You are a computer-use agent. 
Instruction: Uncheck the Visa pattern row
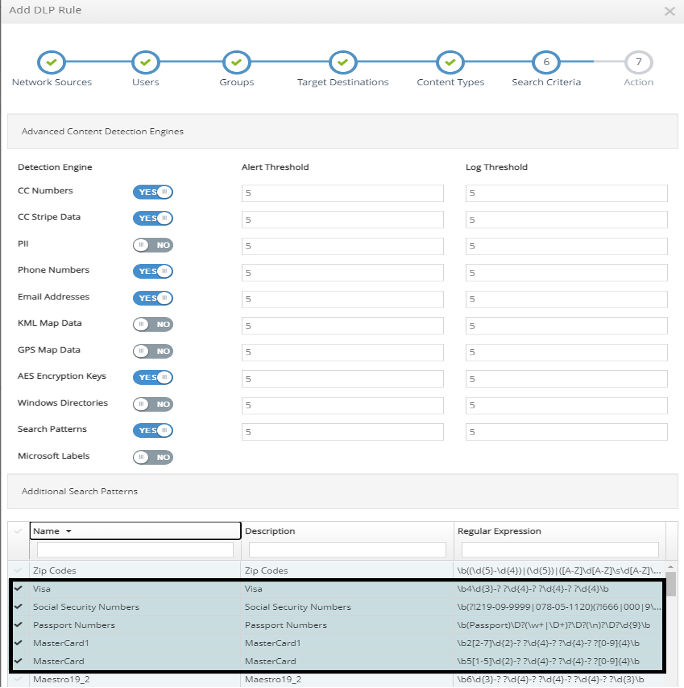18,588
